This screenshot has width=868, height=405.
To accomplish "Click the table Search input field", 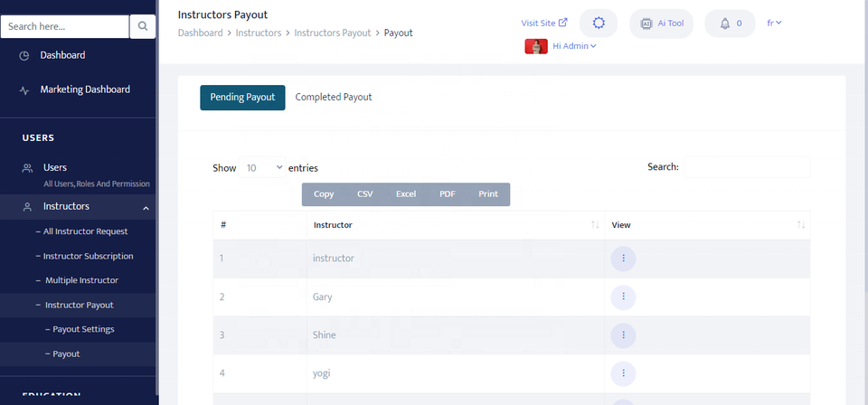I will 747,167.
